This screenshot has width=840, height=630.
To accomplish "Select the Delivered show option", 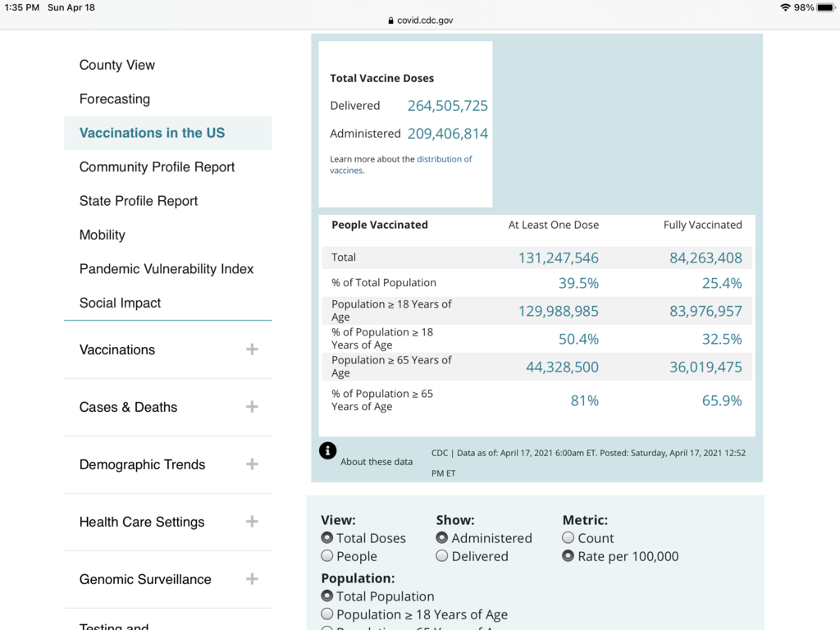I will pyautogui.click(x=442, y=556).
